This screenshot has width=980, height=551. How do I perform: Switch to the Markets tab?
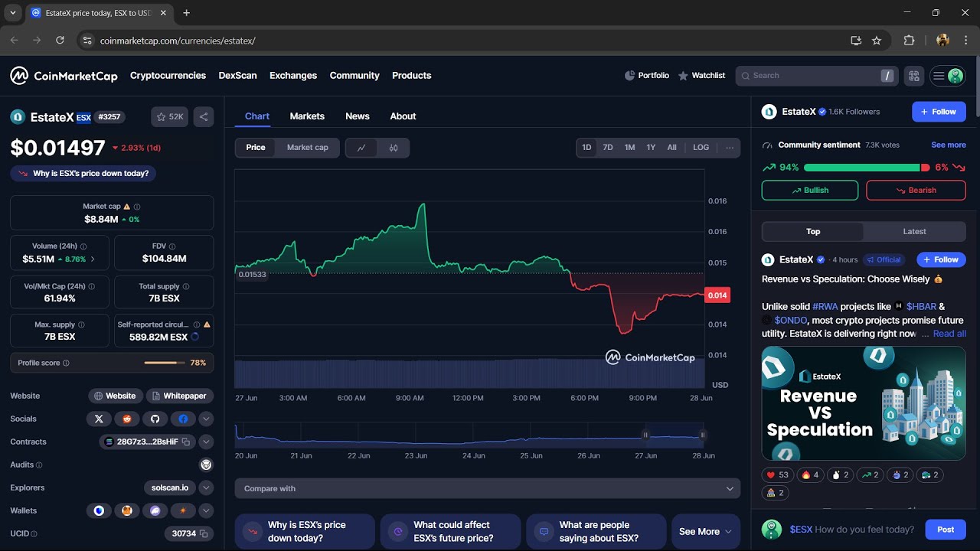[x=307, y=116]
